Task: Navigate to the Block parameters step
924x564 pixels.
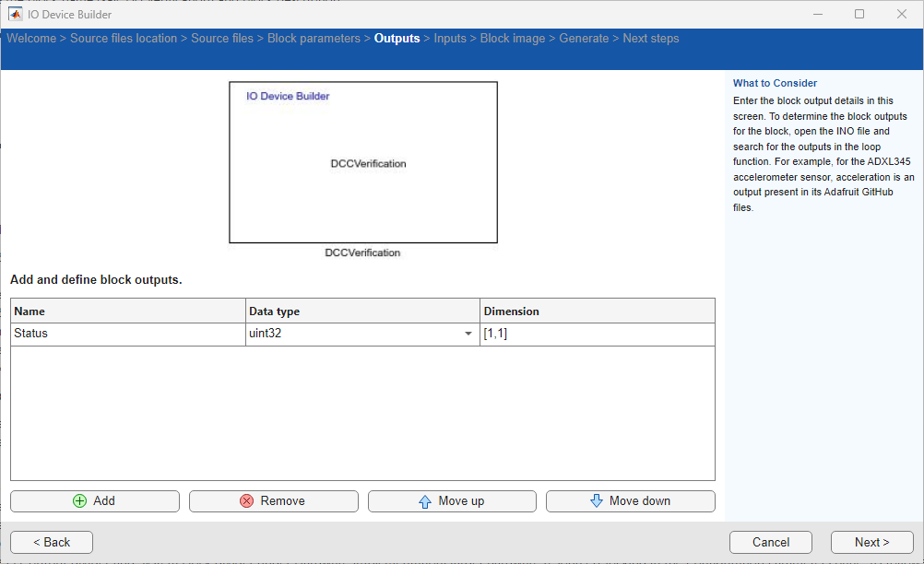Action: point(313,38)
